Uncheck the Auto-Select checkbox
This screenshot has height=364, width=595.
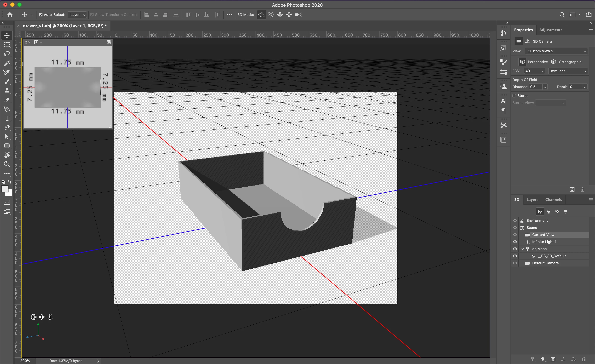41,15
